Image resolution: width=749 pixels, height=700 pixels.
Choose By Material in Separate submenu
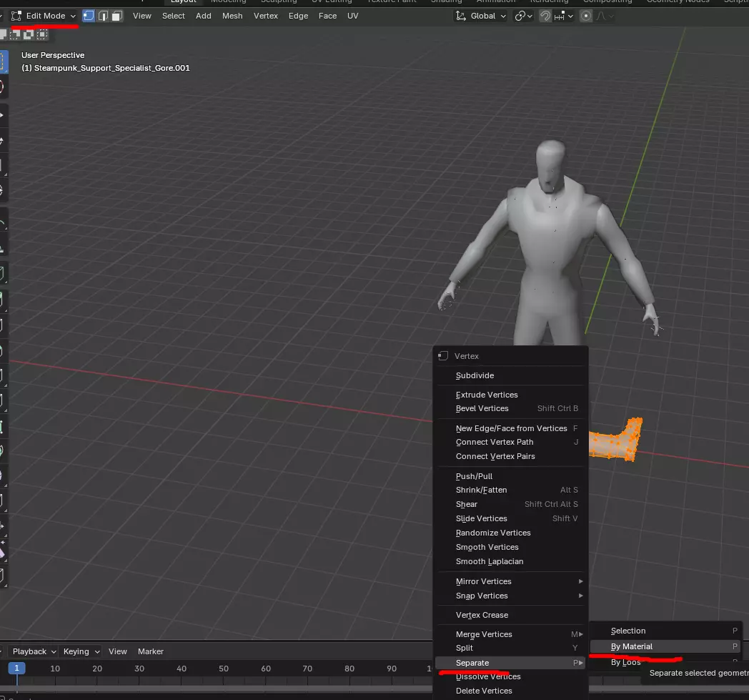coord(632,646)
